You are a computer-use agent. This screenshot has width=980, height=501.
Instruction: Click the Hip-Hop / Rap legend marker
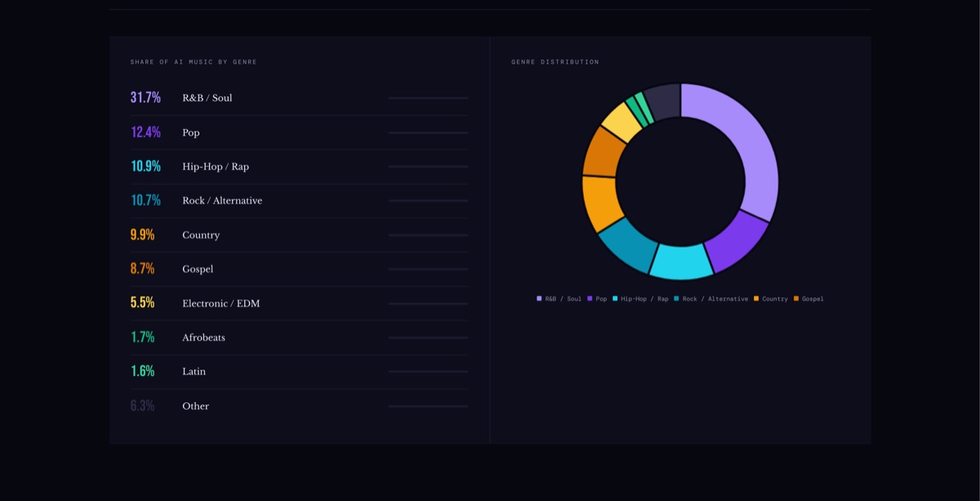(614, 298)
